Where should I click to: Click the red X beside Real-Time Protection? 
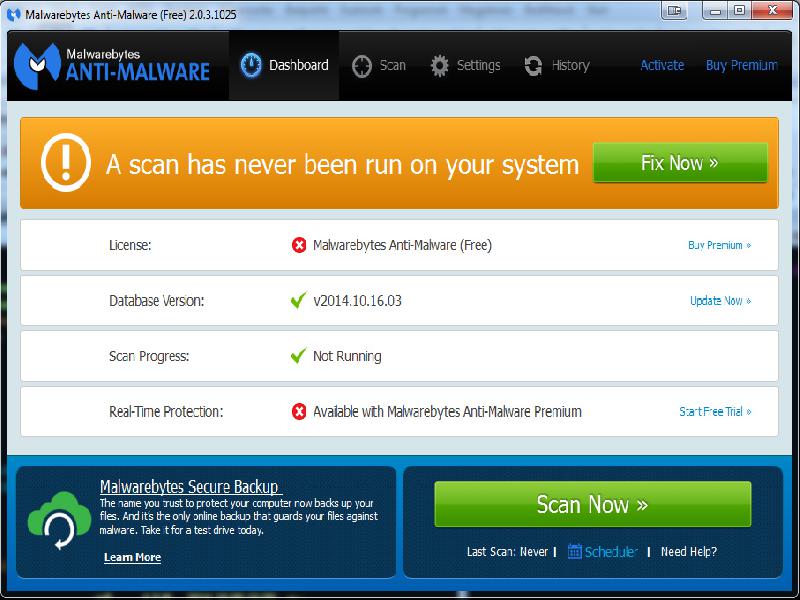pyautogui.click(x=299, y=411)
